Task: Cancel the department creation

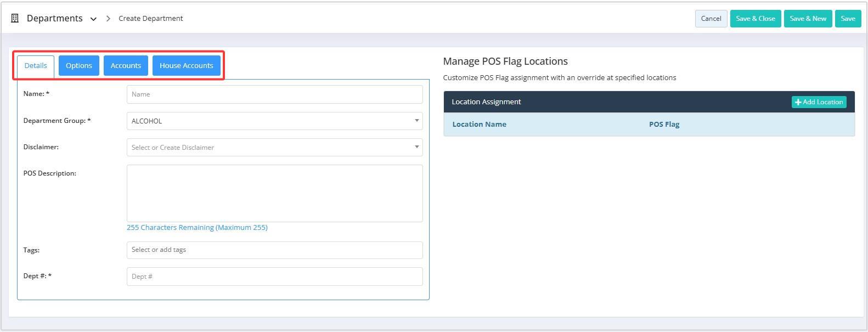Action: (x=711, y=18)
